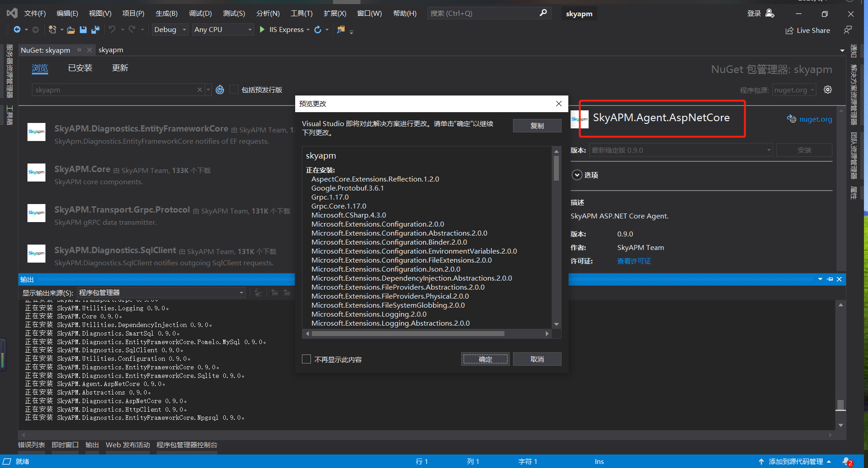The height and width of the screenshot is (468, 868).
Task: Click the save all icon
Action: click(95, 30)
